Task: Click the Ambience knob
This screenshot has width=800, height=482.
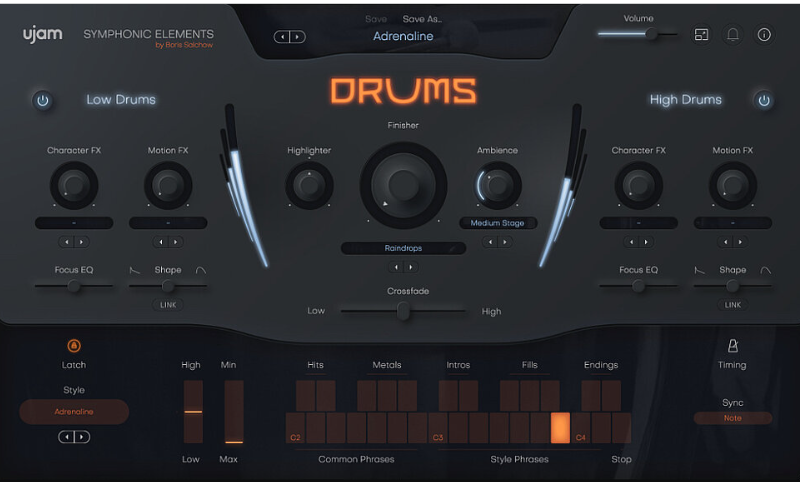Action: (497, 186)
